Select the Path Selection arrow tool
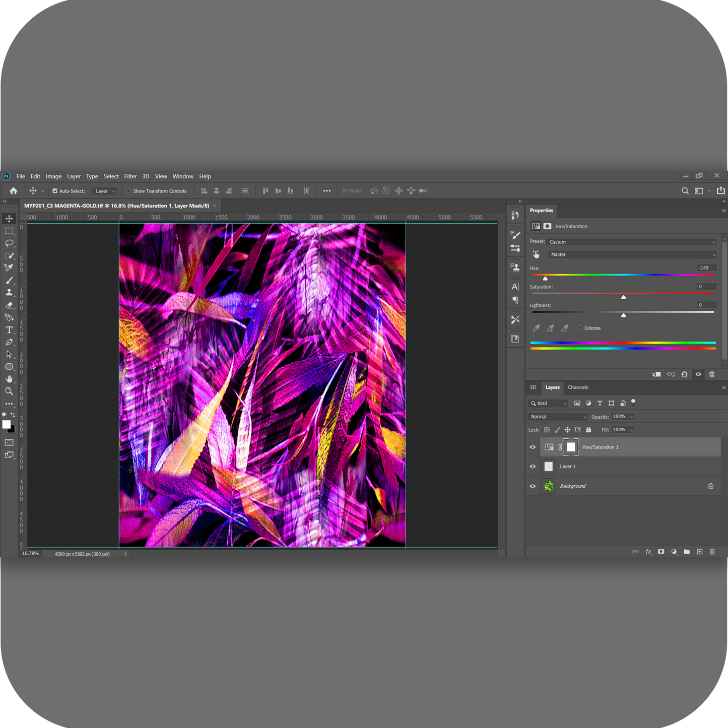 [9, 354]
